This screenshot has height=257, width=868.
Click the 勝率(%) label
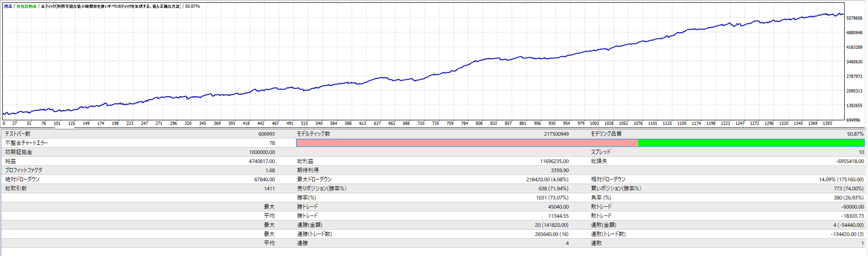[307, 198]
